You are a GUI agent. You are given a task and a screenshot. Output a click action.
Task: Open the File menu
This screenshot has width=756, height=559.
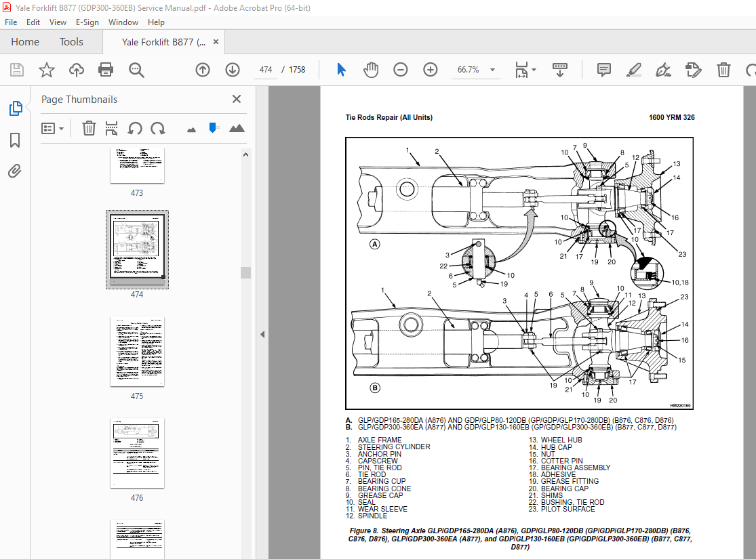[x=11, y=22]
